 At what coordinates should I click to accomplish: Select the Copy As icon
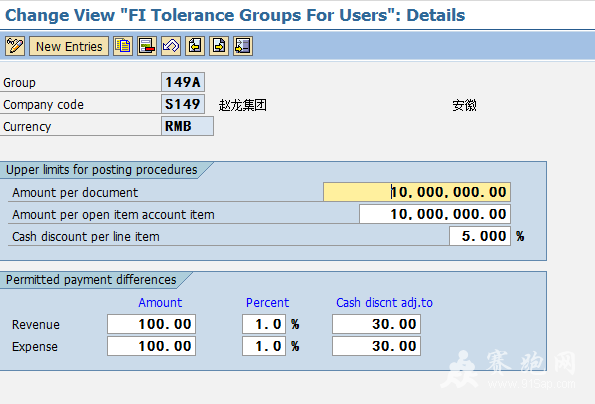[x=123, y=46]
